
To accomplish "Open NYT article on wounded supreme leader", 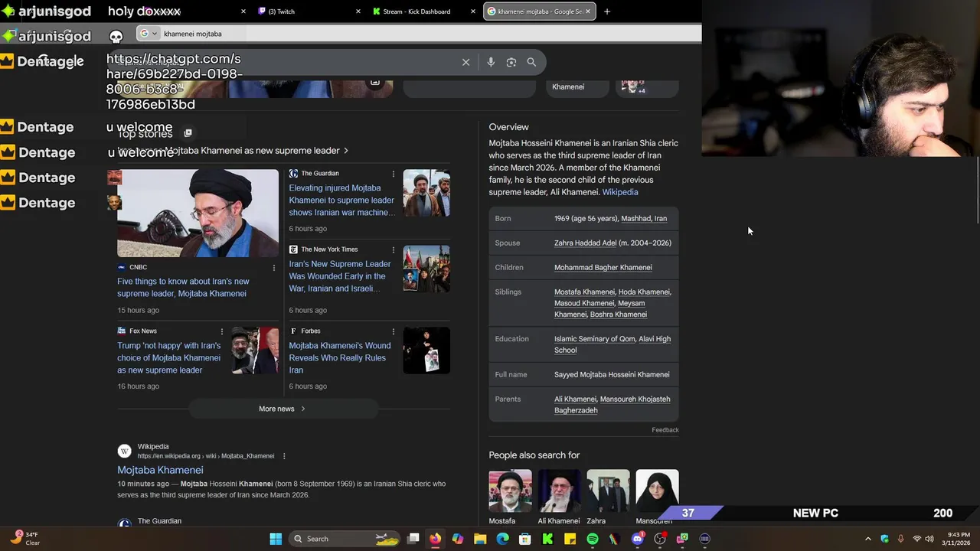I will (x=340, y=276).
